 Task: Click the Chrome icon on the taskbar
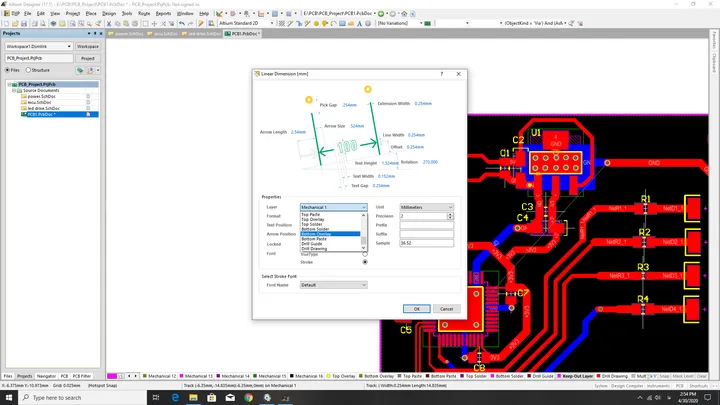[248, 398]
